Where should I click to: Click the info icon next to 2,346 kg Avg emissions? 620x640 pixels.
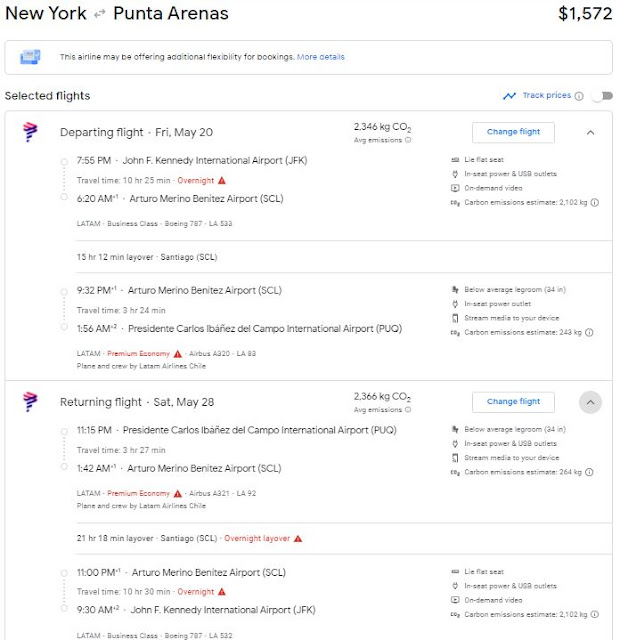tap(407, 141)
